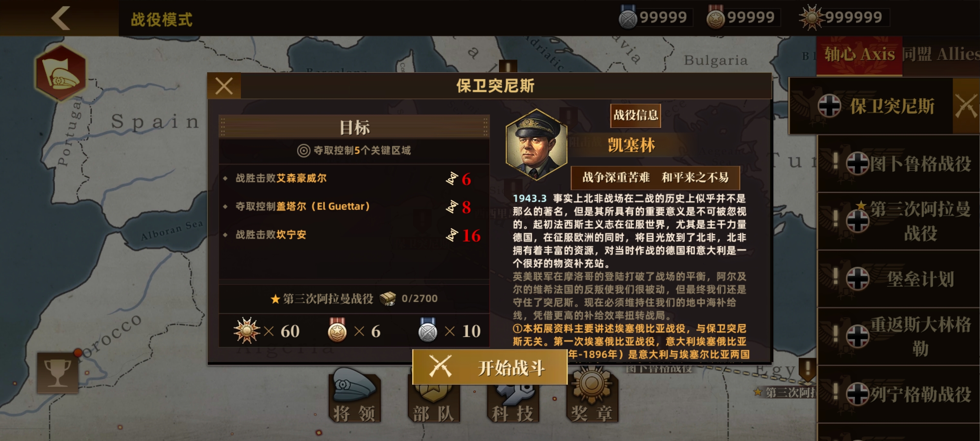Click the medal currency counter showing 999999
The image size is (980, 441).
pyautogui.click(x=844, y=18)
